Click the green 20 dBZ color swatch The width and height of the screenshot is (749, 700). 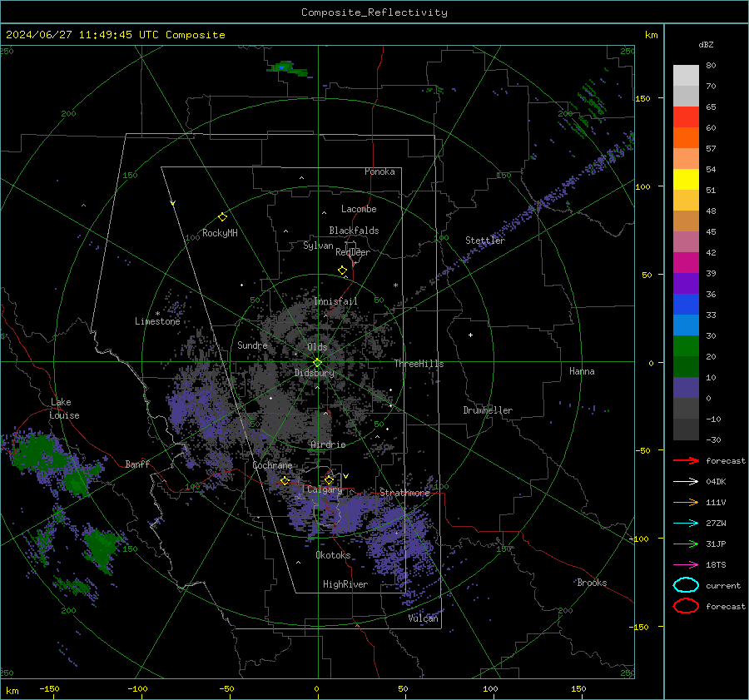686,346
